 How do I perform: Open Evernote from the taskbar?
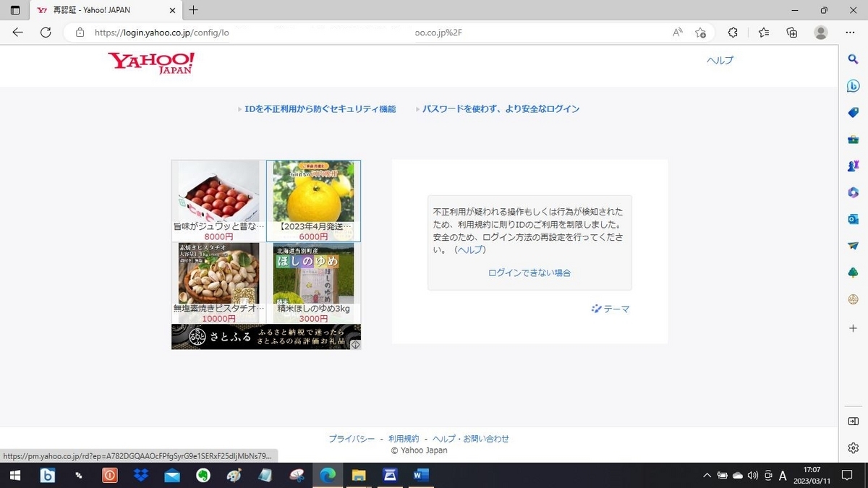[x=203, y=475]
